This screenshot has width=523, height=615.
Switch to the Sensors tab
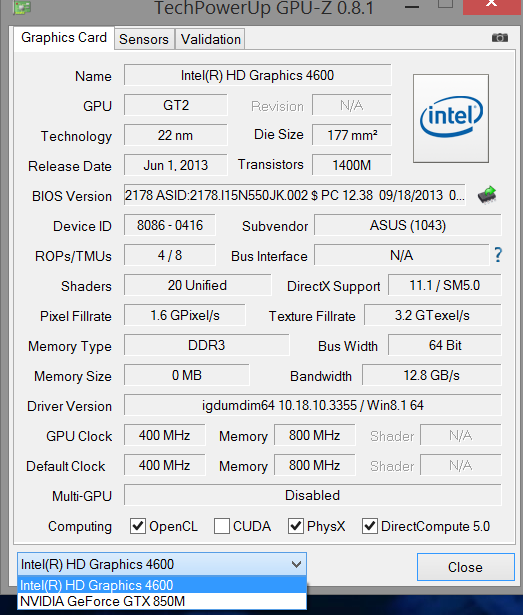(x=144, y=39)
